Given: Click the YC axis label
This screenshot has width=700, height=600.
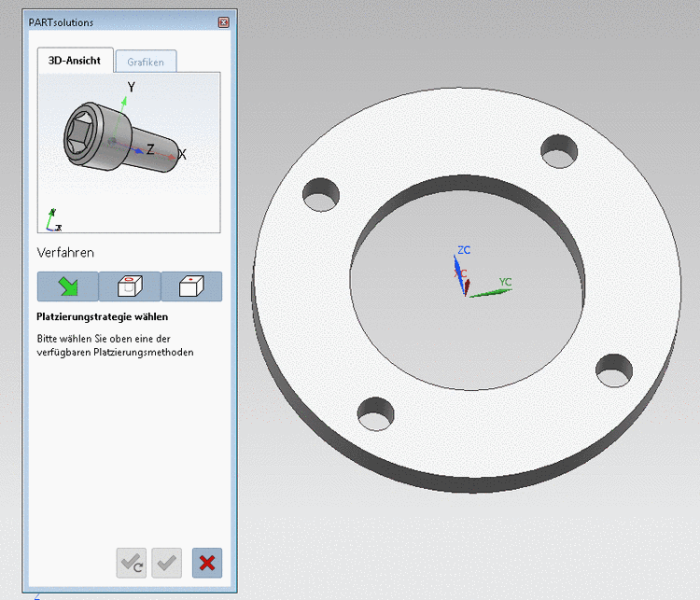Looking at the screenshot, I should point(505,282).
